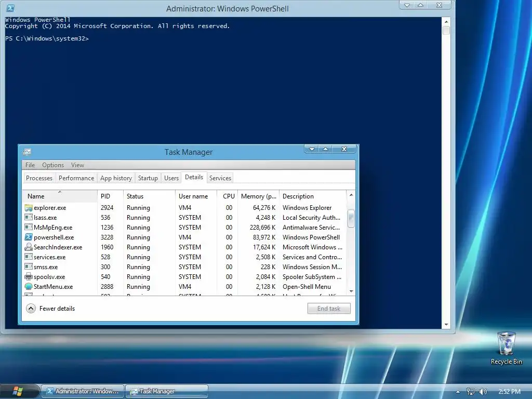Select the description Open-Shell Menu
The height and width of the screenshot is (399, 532).
(307, 286)
